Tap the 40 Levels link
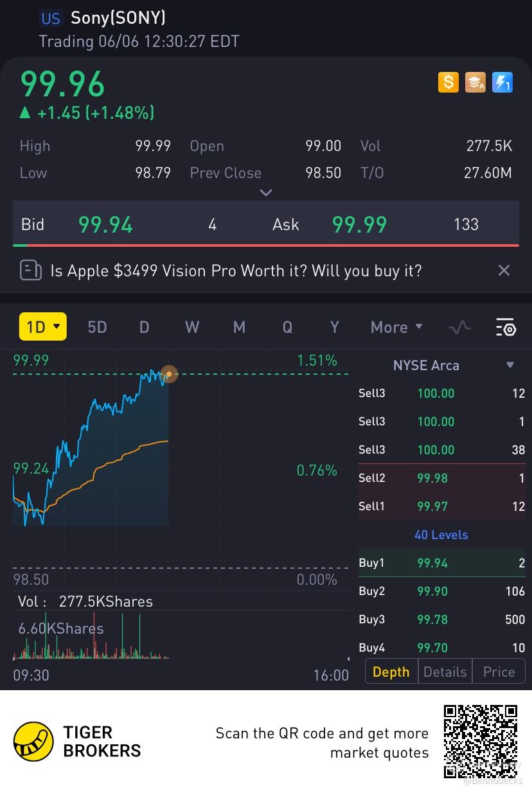This screenshot has height=793, width=532. click(441, 535)
